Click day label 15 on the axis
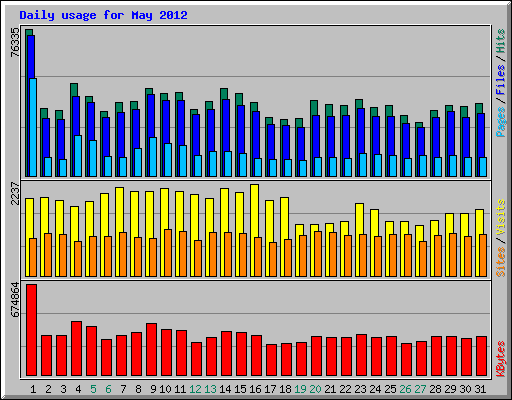The image size is (512, 400). coord(240,389)
